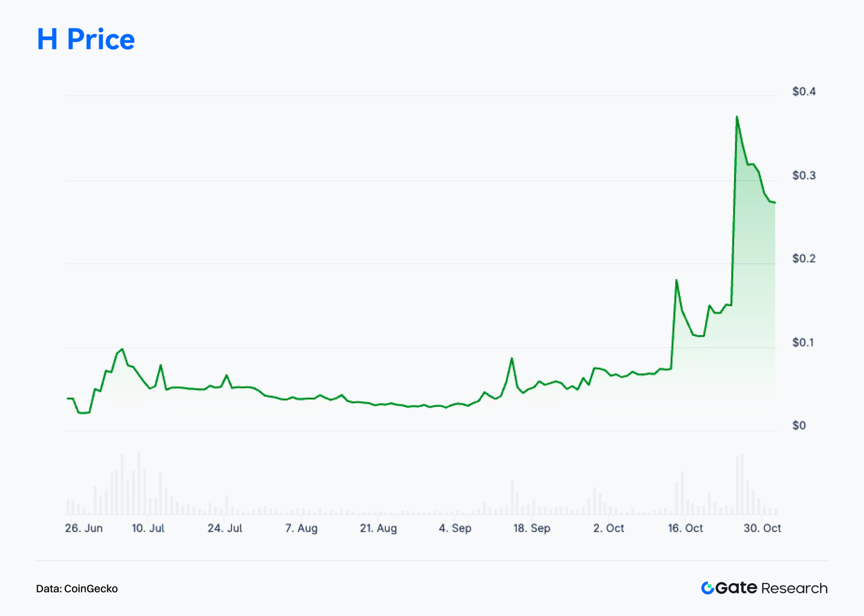
Task: Click the 21. Aug date label
Action: click(378, 528)
